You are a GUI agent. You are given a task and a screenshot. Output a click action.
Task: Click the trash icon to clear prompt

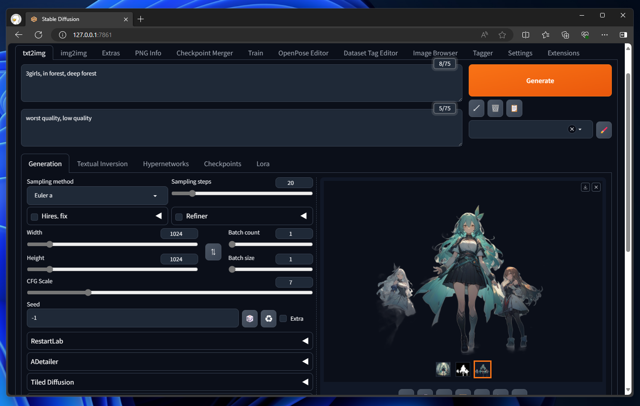(495, 109)
